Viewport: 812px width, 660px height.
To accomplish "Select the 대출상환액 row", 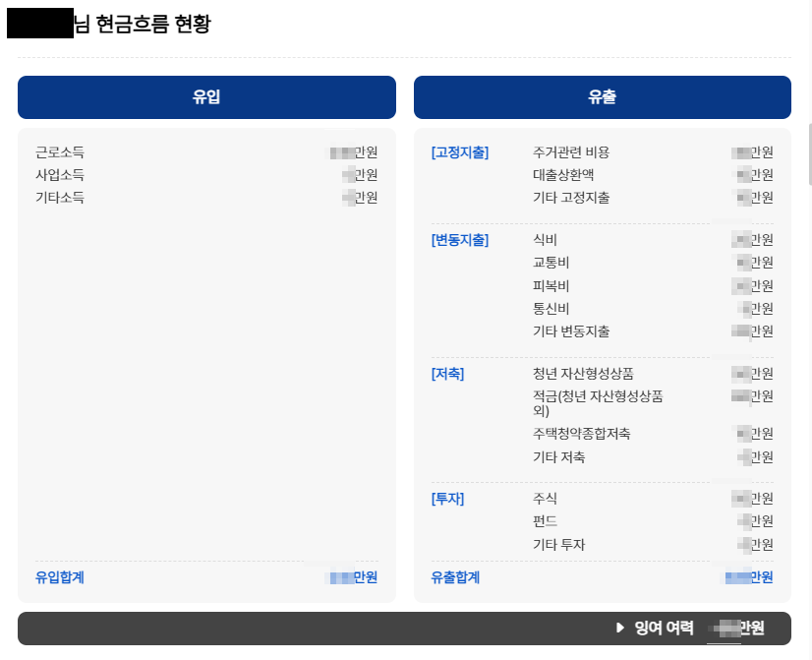I will pos(653,175).
